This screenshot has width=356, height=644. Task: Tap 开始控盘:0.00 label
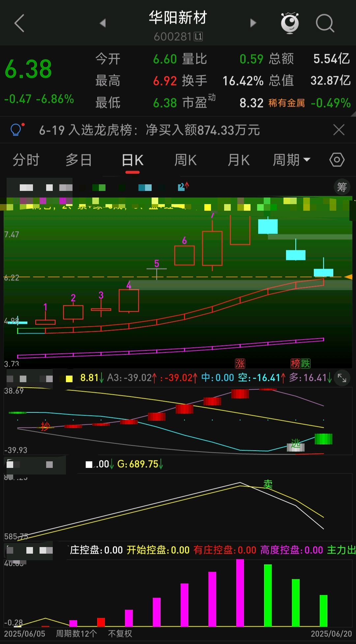pos(158,550)
